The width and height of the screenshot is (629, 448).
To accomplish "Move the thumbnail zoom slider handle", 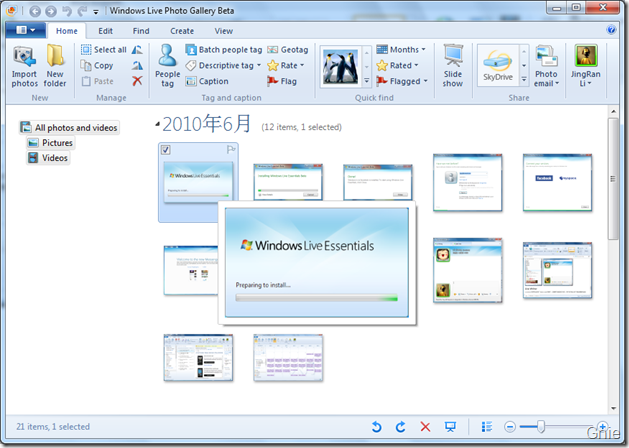I will click(x=541, y=427).
